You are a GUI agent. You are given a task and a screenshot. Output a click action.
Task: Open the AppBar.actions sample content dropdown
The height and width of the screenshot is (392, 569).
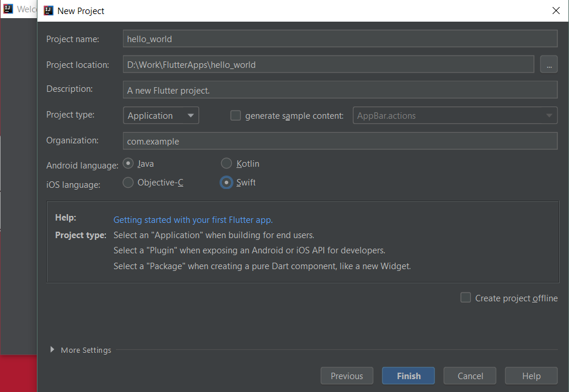point(455,116)
